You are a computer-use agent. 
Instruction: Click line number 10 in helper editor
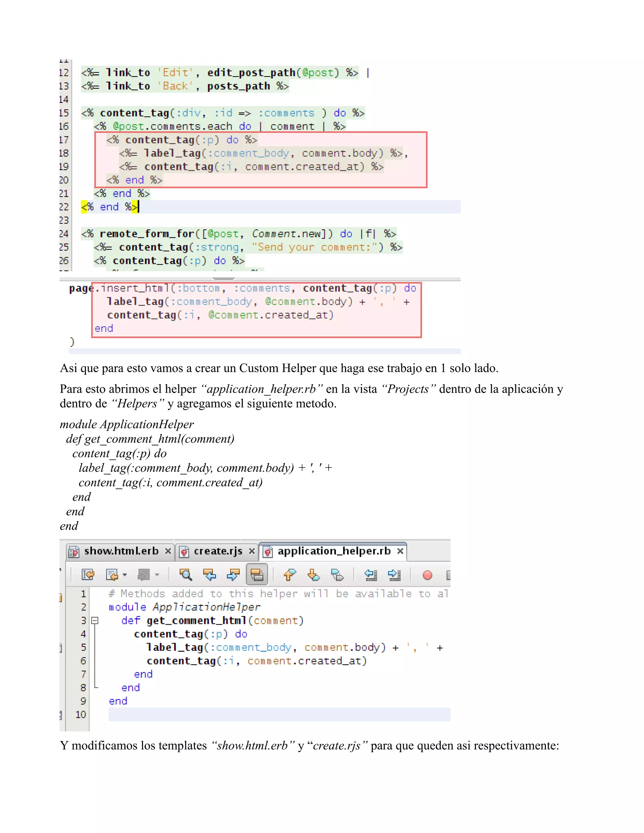pos(80,714)
